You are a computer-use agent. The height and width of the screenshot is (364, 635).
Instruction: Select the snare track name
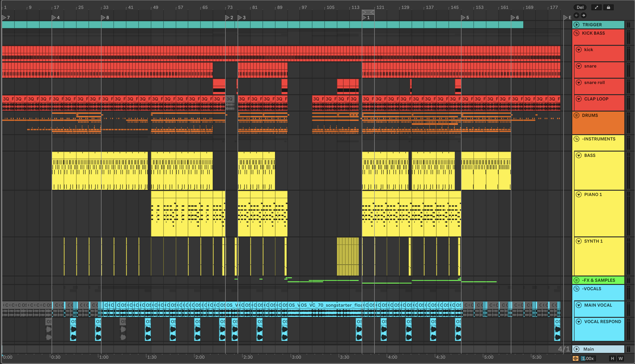click(590, 66)
